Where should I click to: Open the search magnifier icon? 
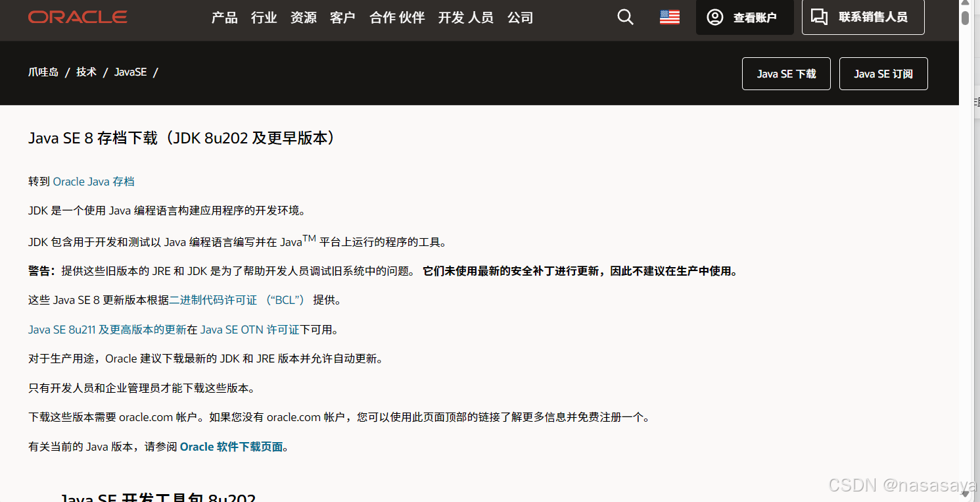625,17
